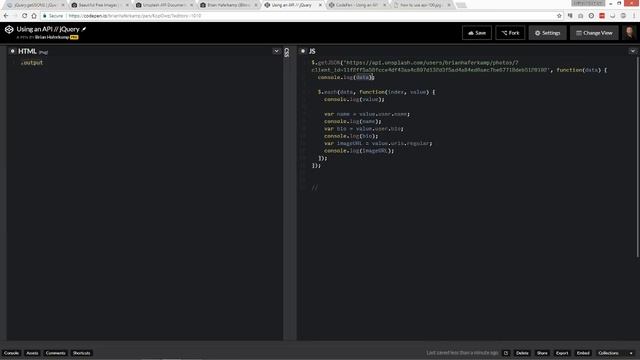Click the comment line with //
The height and width of the screenshot is (360, 640).
pos(314,187)
